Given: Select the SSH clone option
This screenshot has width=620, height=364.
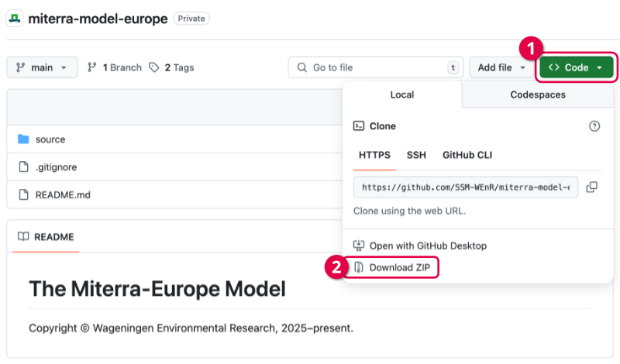Looking at the screenshot, I should [x=416, y=155].
